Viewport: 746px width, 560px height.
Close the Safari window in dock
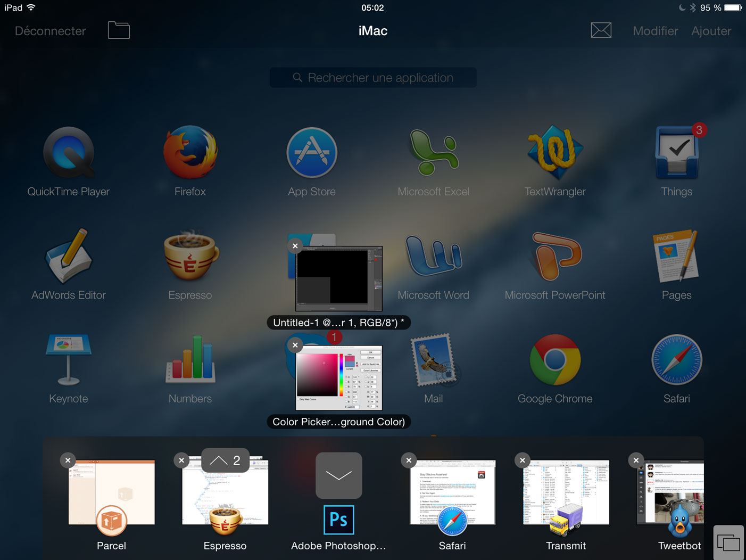point(409,460)
